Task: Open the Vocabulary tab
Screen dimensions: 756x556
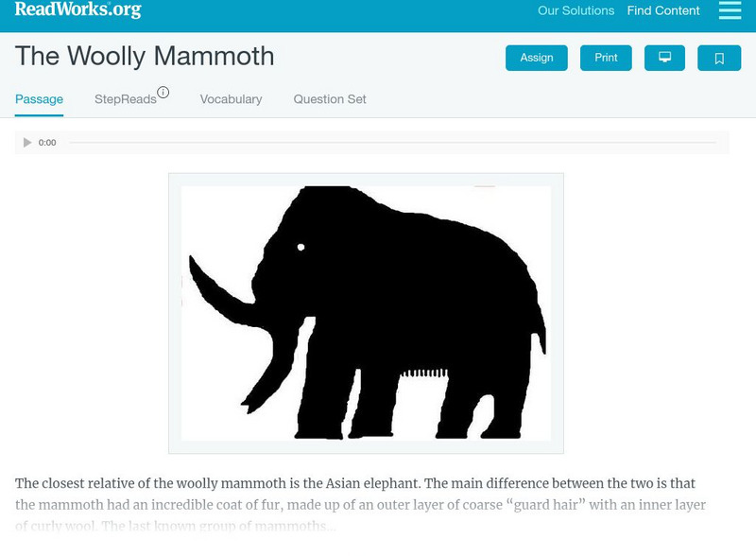Action: 231,99
